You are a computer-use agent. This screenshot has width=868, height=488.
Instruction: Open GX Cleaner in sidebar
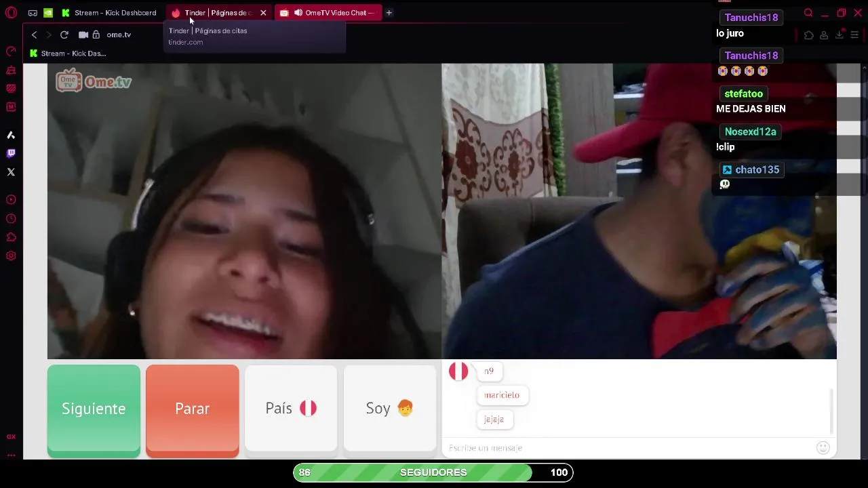(x=11, y=70)
